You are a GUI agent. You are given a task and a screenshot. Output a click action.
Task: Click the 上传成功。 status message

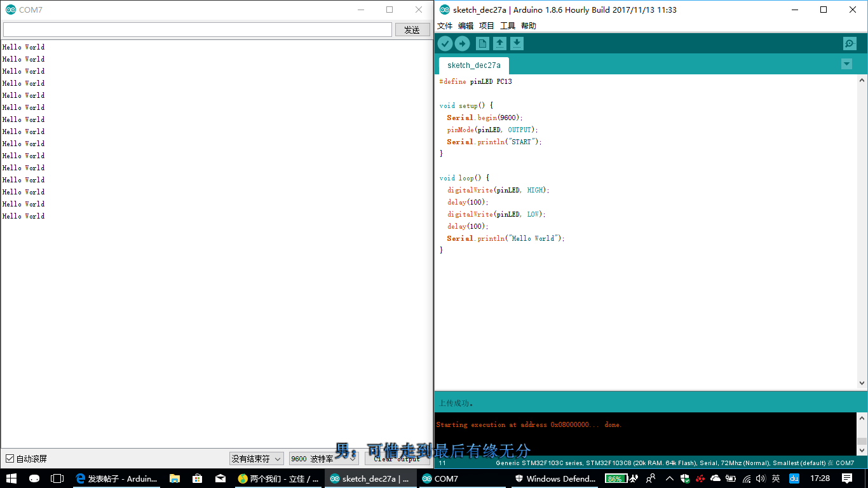pyautogui.click(x=456, y=403)
